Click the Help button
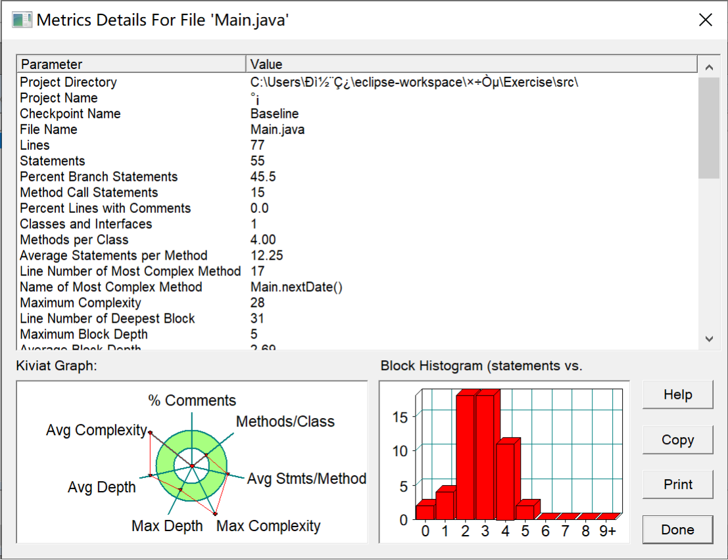The width and height of the screenshot is (728, 560). [x=677, y=395]
